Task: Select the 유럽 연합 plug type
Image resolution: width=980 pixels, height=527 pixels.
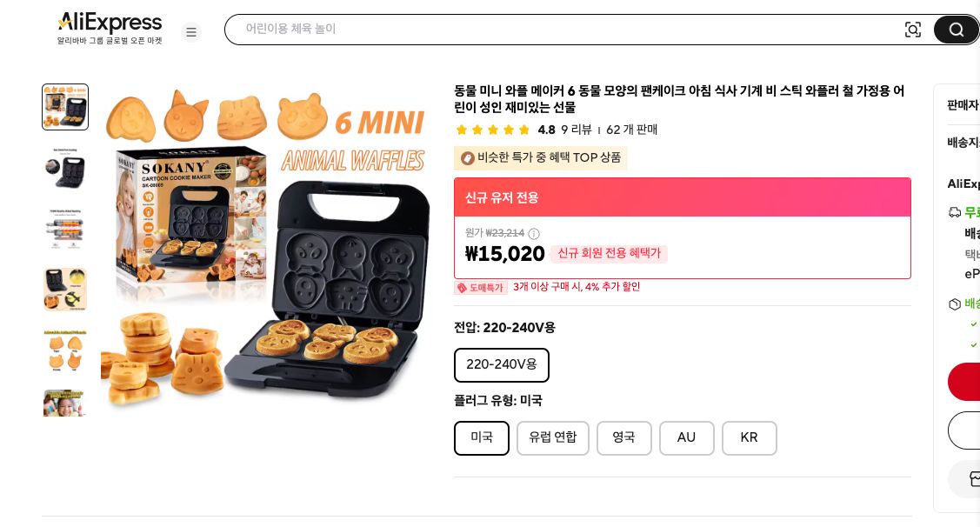Action: [553, 438]
